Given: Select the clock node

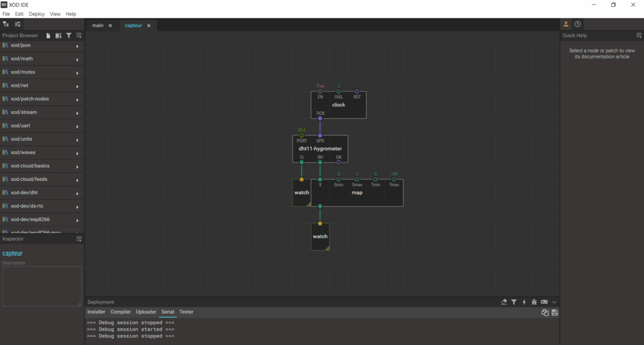Looking at the screenshot, I should (x=338, y=105).
